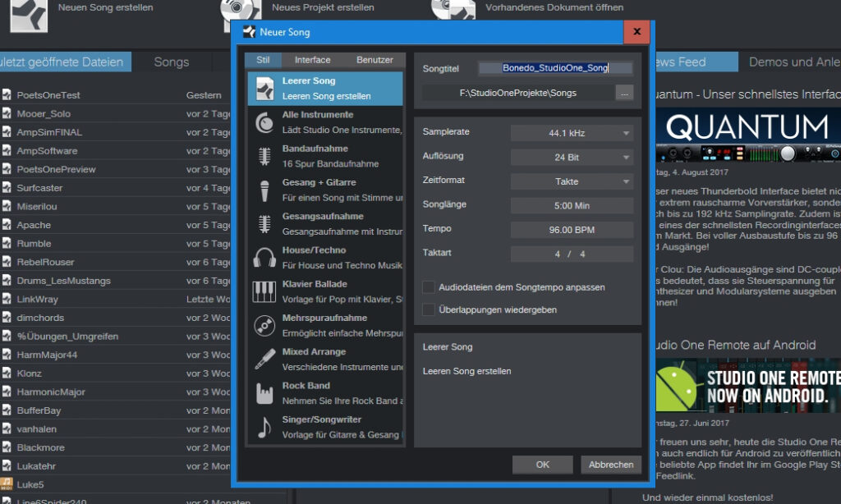Open Surfcaster song file icon
The height and width of the screenshot is (504, 841).
coord(7,188)
